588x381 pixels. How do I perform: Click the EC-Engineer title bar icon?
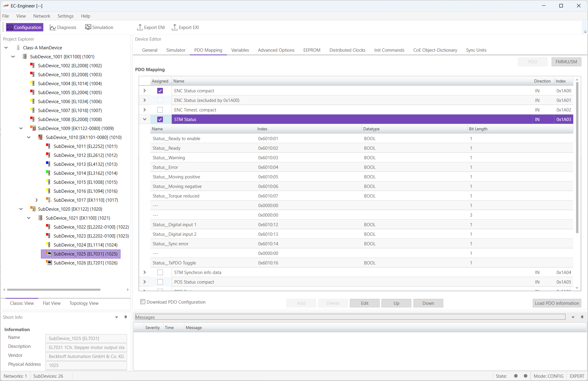tap(6, 6)
